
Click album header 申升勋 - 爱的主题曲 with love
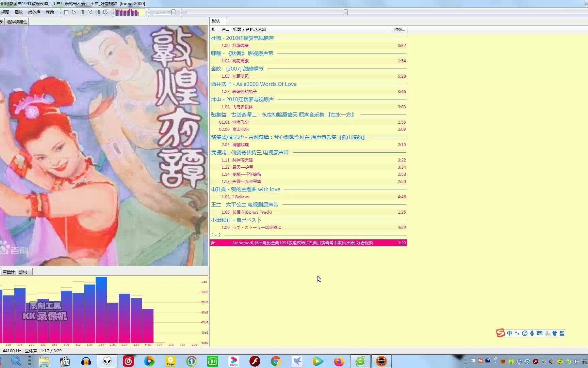(246, 189)
